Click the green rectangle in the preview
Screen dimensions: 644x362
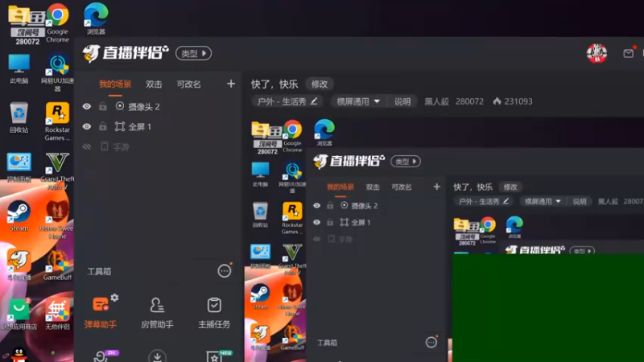click(548, 308)
